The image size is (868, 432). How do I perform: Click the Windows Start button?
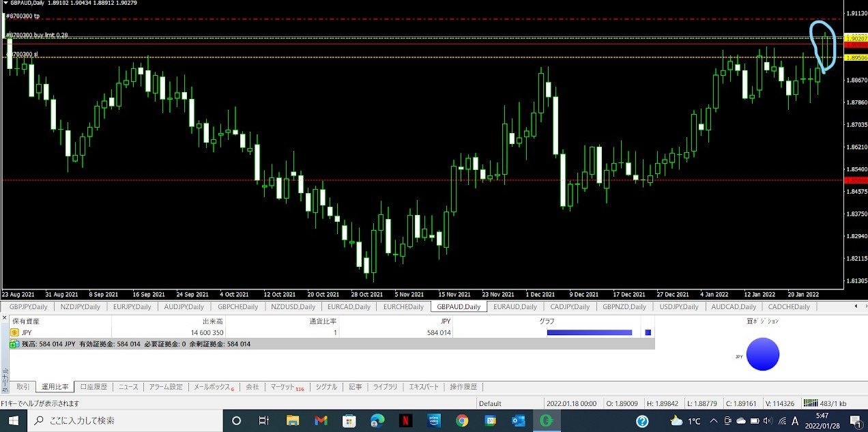14,420
